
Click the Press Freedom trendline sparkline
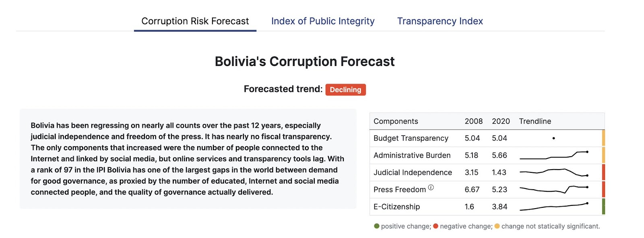pos(554,189)
